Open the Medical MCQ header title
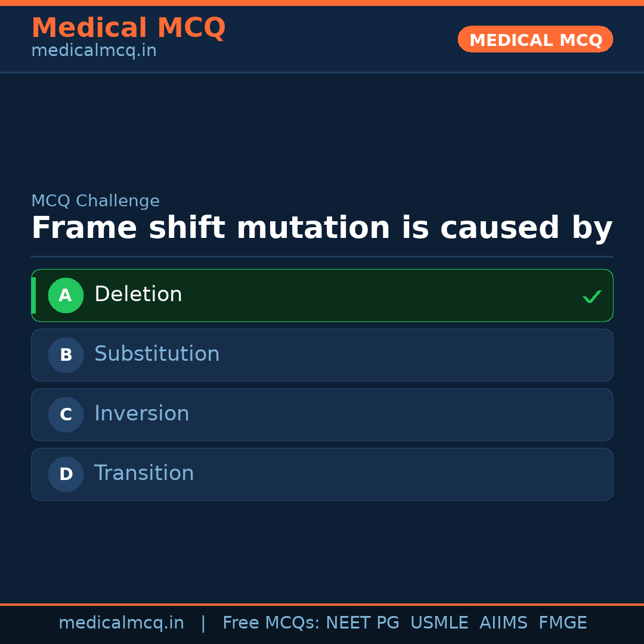The image size is (644, 644). [x=128, y=28]
